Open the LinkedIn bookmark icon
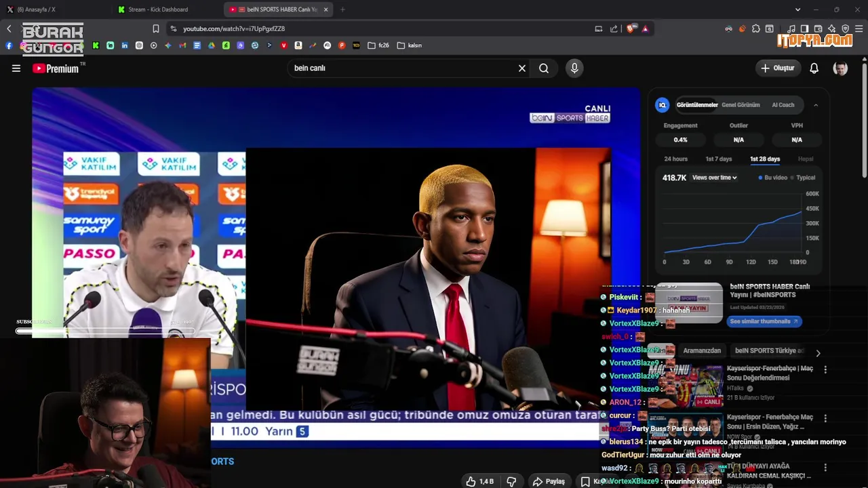 coord(125,45)
